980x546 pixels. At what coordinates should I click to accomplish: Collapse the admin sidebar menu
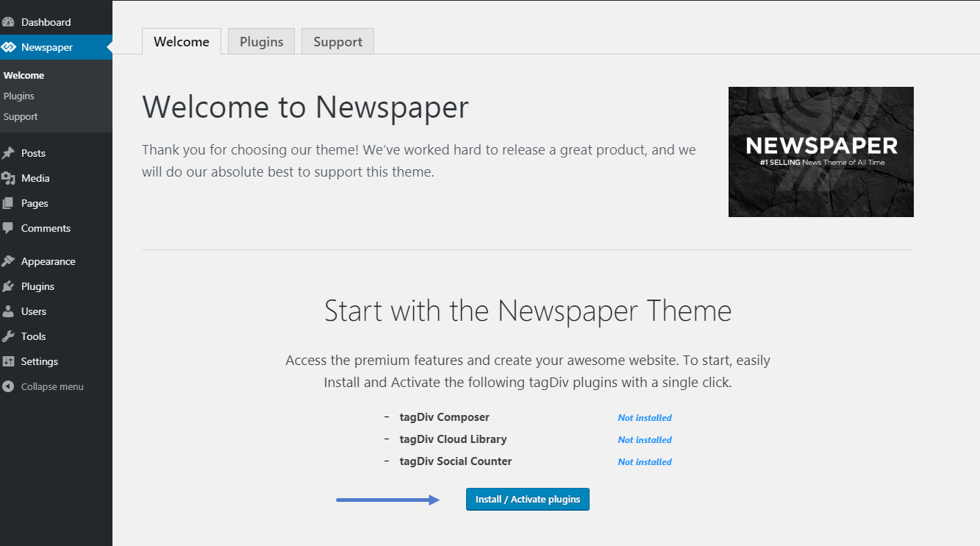[52, 386]
